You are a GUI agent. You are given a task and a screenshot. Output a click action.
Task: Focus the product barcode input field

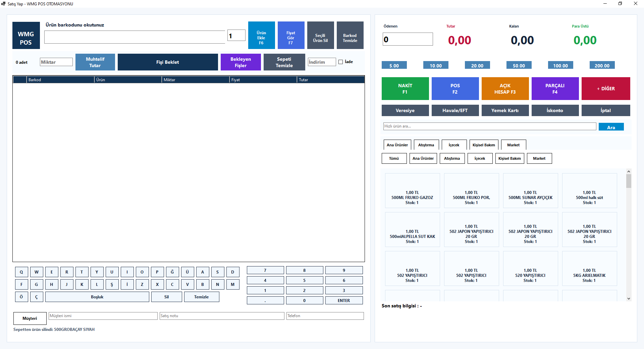point(135,37)
